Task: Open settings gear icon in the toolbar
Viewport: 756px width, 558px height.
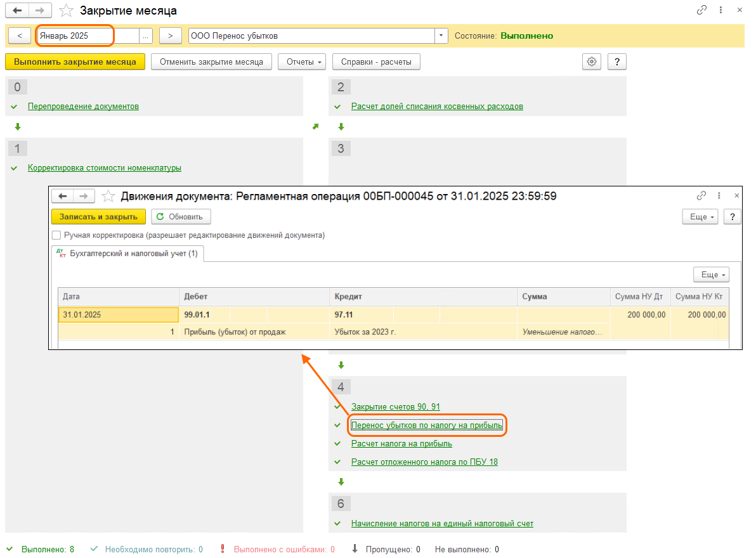Action: point(592,62)
